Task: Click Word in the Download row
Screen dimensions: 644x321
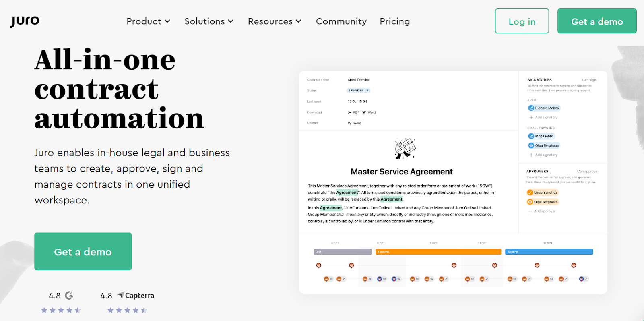Action: point(369,112)
